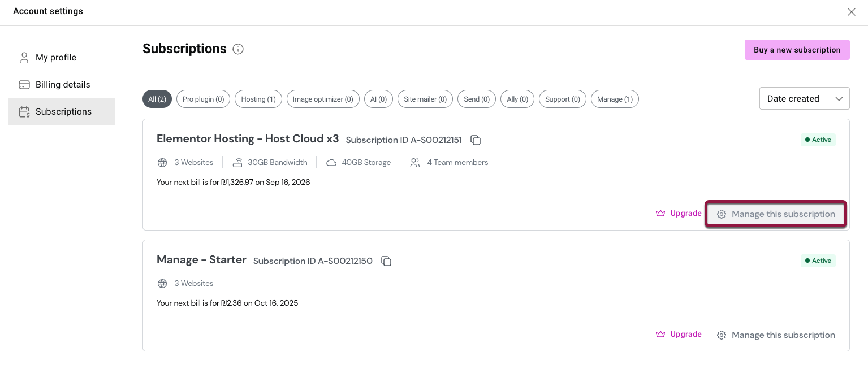Viewport: 868px width, 382px height.
Task: Close the Account settings window
Action: pos(851,12)
